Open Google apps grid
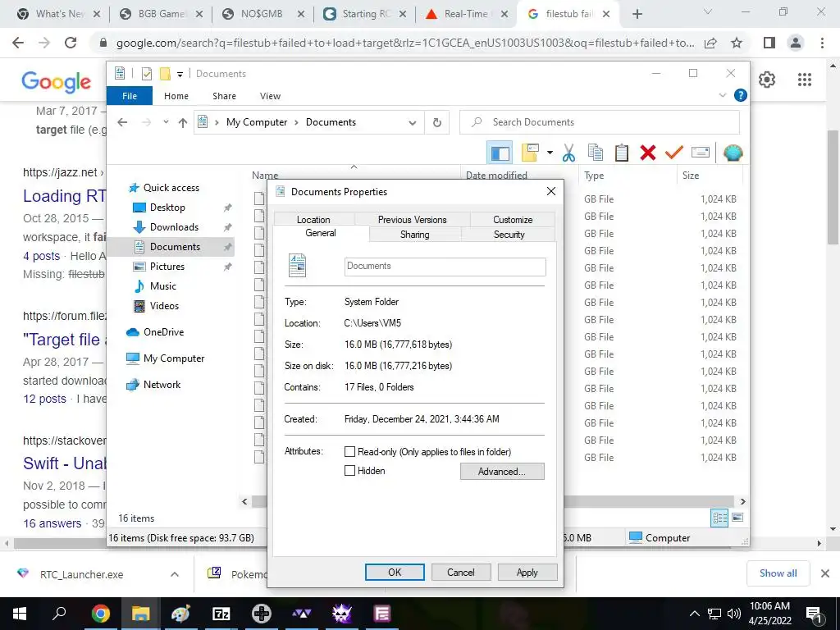840x630 pixels. click(x=804, y=80)
